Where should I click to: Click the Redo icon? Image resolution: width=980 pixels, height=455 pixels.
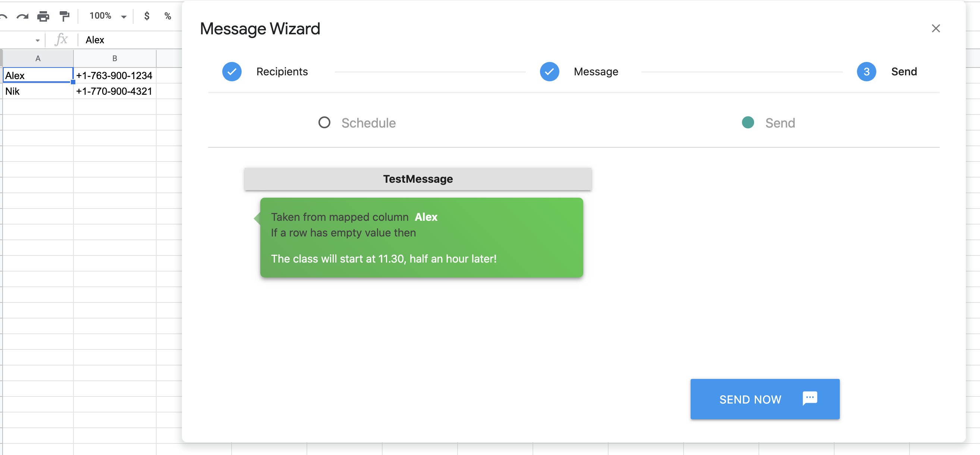click(22, 16)
